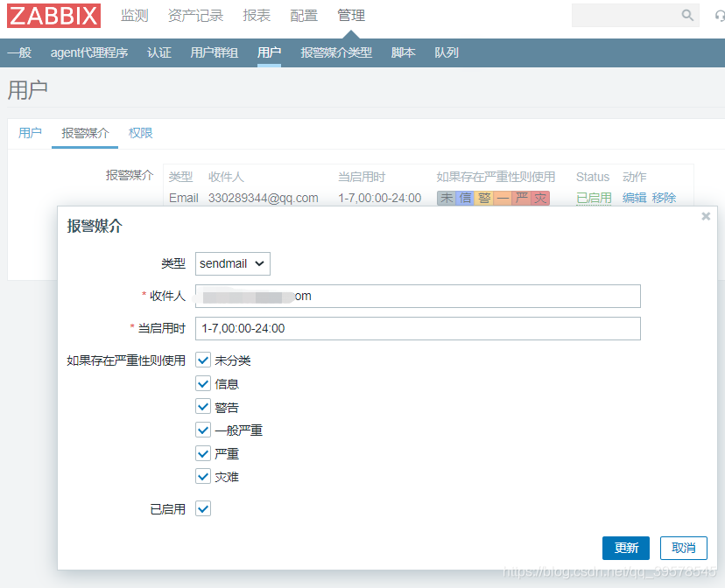Click the orange severity color block in the table

point(503,198)
